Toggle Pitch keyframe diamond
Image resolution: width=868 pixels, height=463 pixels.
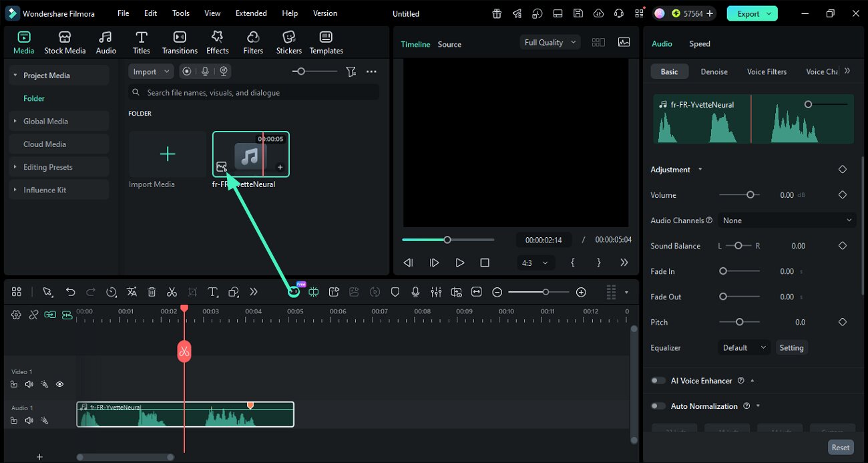[842, 322]
